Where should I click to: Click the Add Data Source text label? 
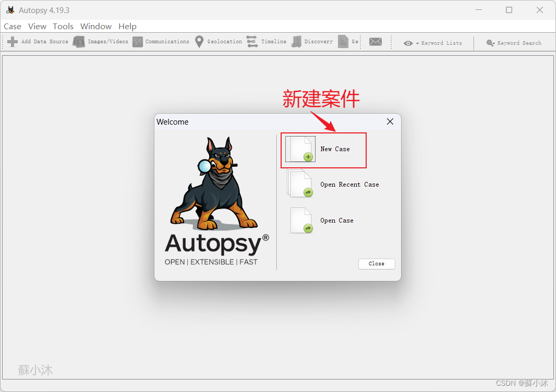[45, 42]
